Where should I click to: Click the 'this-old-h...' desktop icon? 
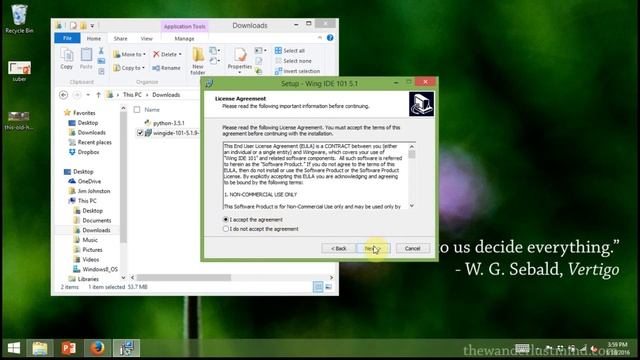tap(19, 121)
